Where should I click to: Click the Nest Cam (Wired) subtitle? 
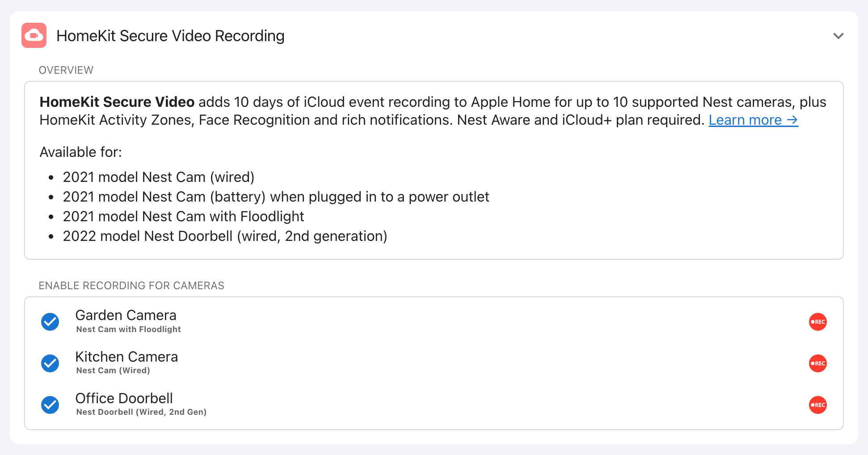click(x=113, y=371)
